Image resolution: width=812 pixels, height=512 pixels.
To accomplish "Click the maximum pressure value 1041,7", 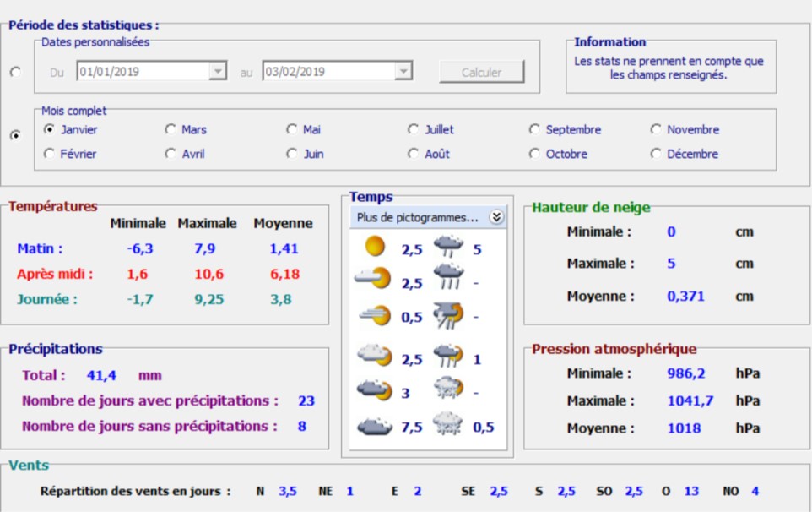I will [x=690, y=400].
